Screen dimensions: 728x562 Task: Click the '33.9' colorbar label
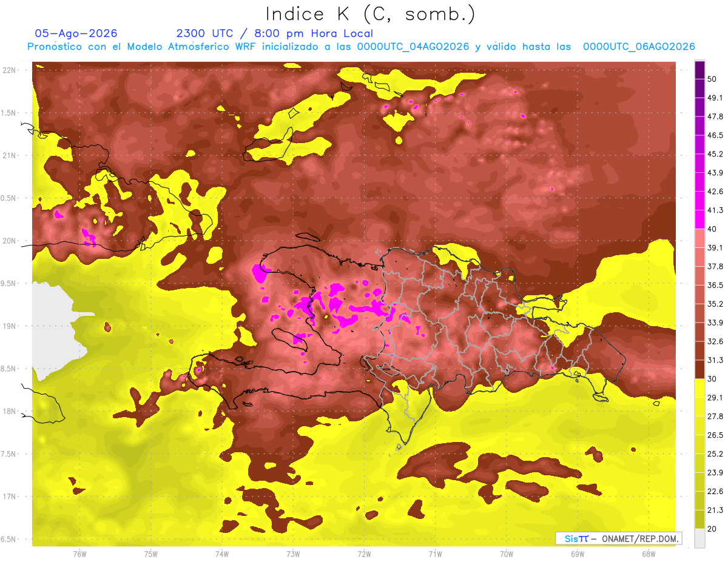715,323
